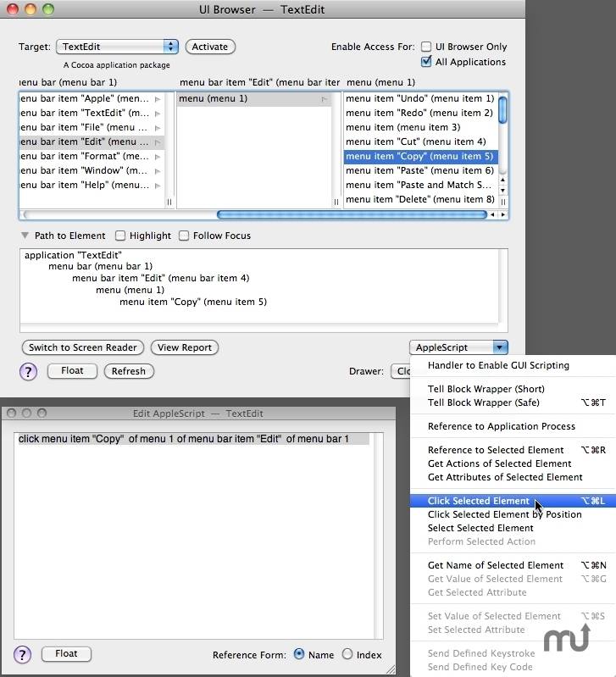Screen dimensions: 616x677
Task: Collapse the Path to Element disclosure triangle
Action: coord(25,236)
